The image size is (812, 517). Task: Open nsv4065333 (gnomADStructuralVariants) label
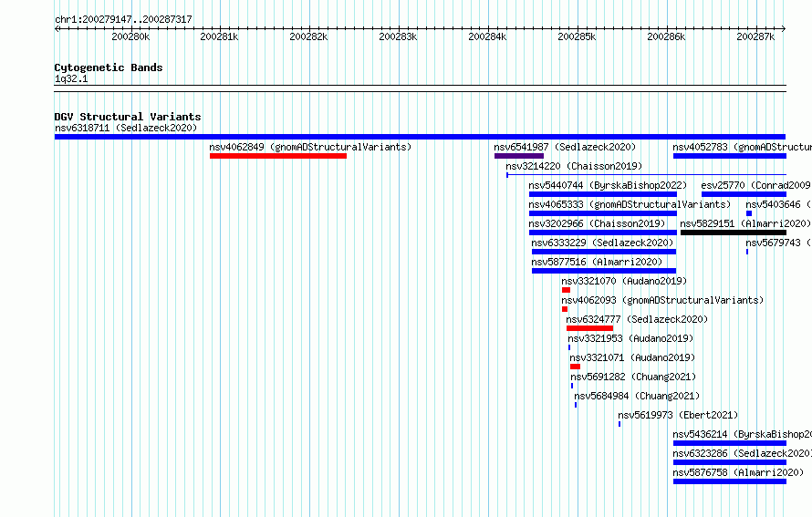click(x=630, y=204)
